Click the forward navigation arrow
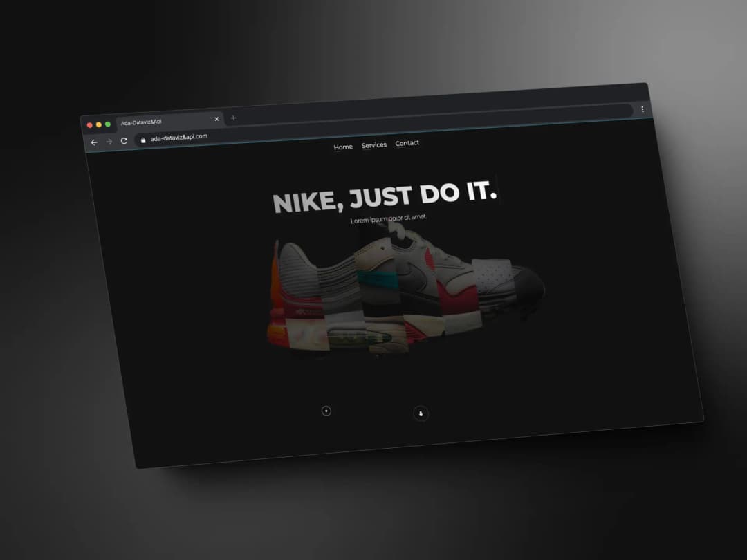Screen dimensions: 747x560 click(109, 141)
